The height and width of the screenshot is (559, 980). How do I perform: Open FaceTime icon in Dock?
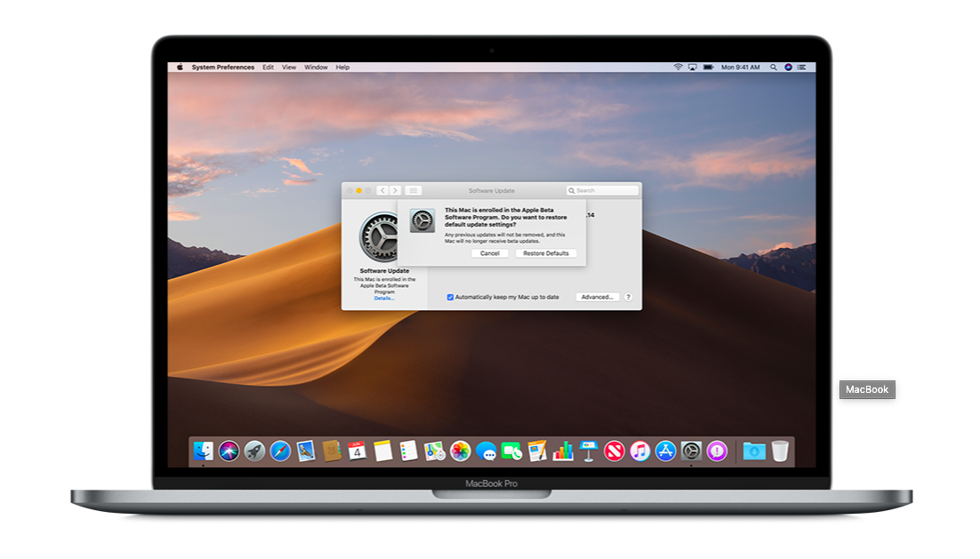pos(511,451)
